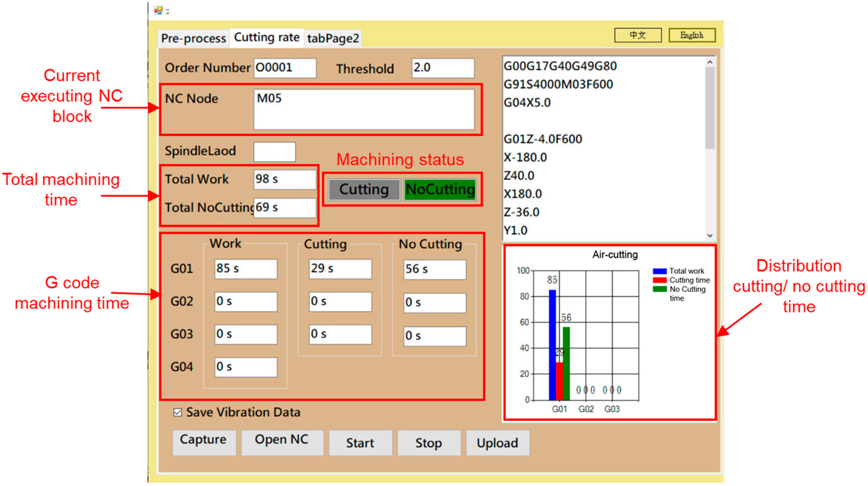Select the line G04X5.0

pyautogui.click(x=527, y=102)
